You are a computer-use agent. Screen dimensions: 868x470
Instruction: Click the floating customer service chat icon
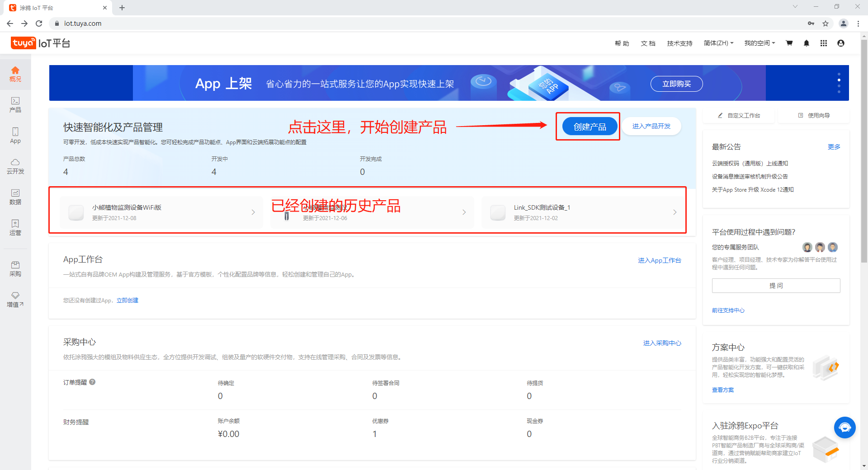pyautogui.click(x=844, y=428)
